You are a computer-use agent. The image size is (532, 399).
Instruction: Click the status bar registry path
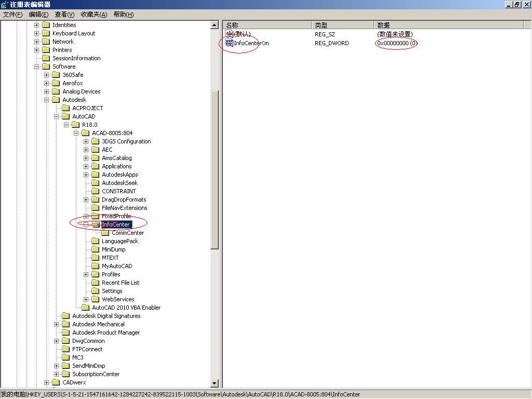pos(180,394)
